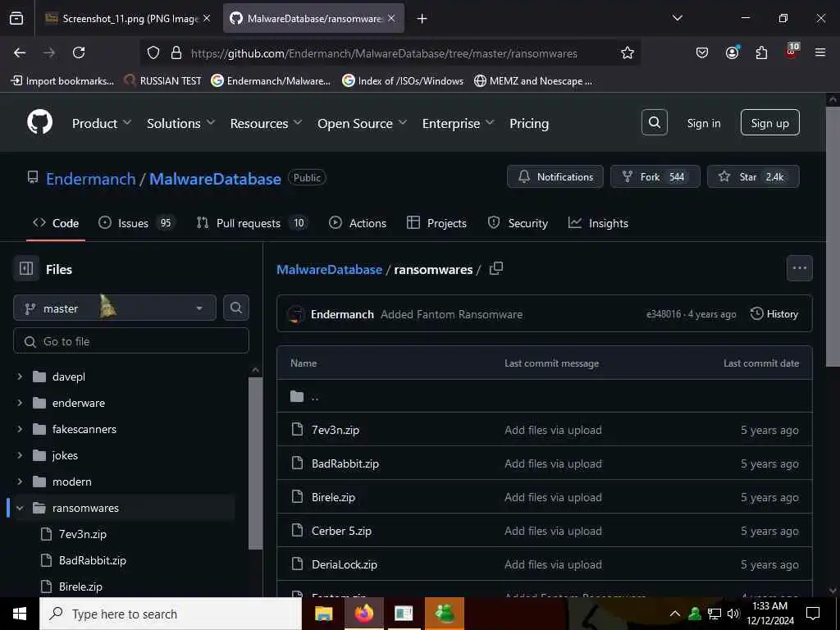Open File Explorer from the taskbar
Viewport: 840px width, 630px height.
323,614
